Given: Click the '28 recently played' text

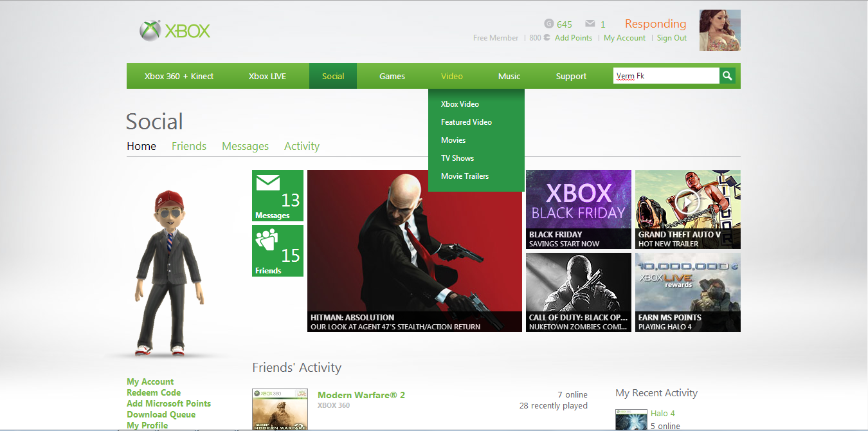Looking at the screenshot, I should [x=554, y=406].
